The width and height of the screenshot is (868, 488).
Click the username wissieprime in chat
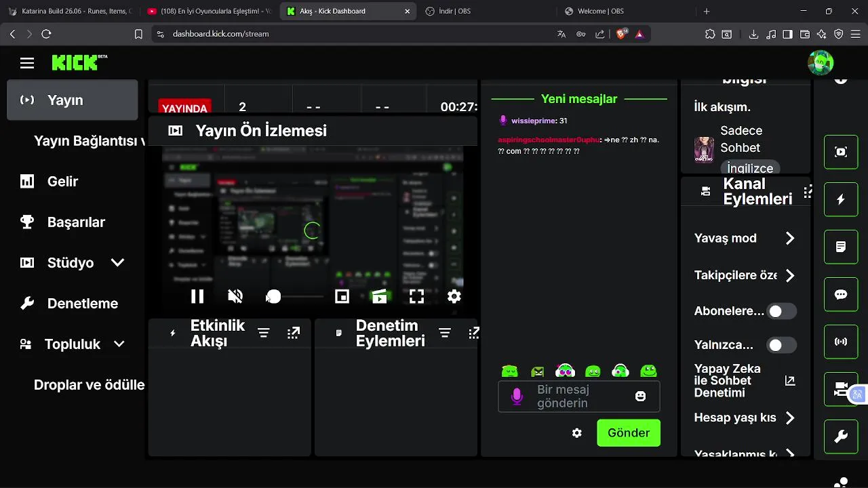tap(533, 121)
